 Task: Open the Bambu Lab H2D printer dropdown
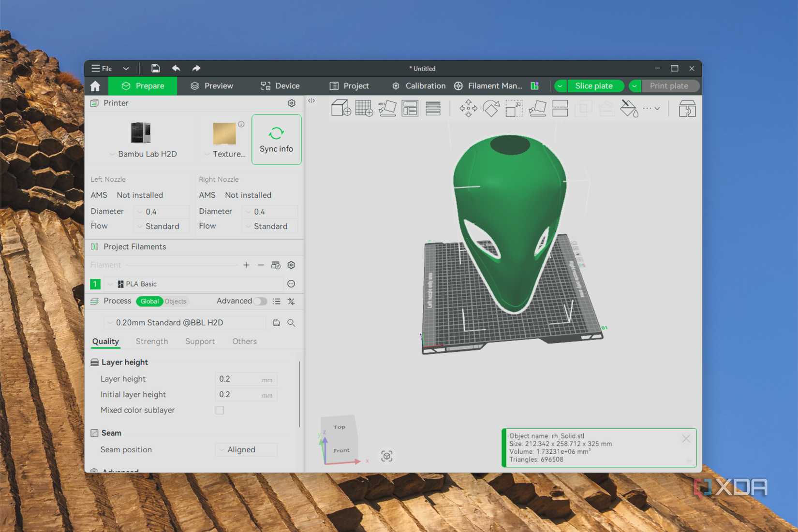143,154
